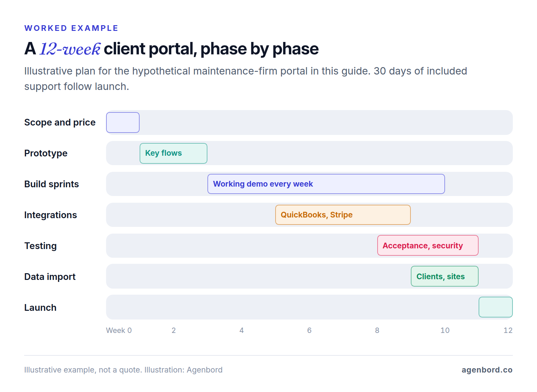Select the QuickBooks, Stripe integrations bar
The height and width of the screenshot is (392, 537).
pyautogui.click(x=343, y=215)
